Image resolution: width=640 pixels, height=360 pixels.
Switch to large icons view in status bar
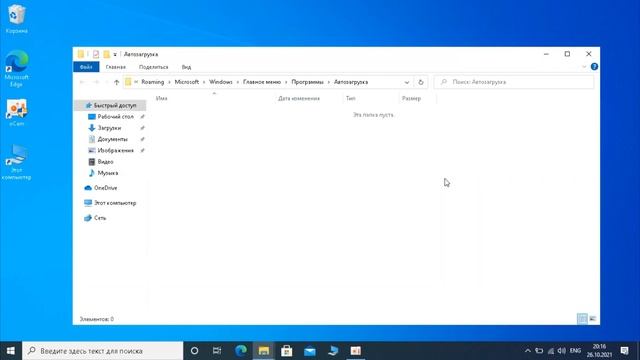point(593,319)
